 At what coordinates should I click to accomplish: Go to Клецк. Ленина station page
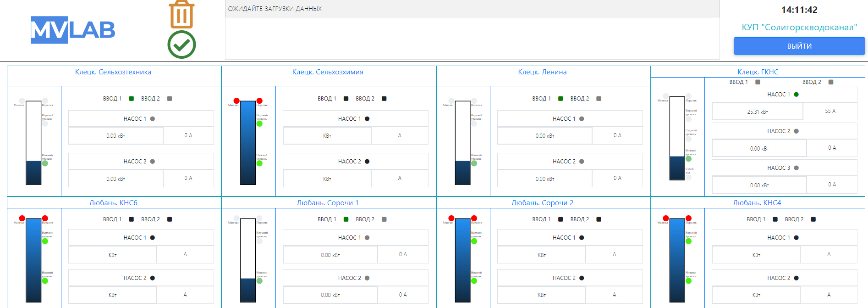pos(542,72)
